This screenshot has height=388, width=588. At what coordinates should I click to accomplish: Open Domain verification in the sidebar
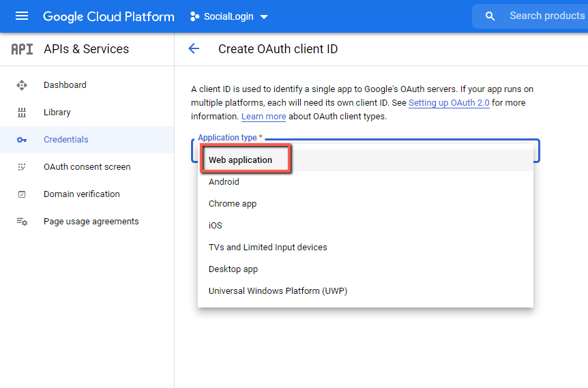point(82,194)
